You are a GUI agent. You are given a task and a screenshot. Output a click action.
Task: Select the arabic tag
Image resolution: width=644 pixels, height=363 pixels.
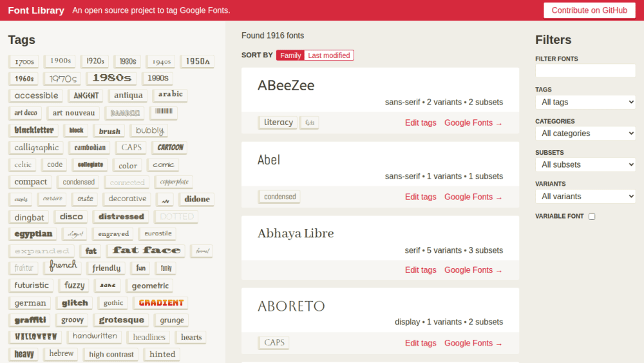171,95
